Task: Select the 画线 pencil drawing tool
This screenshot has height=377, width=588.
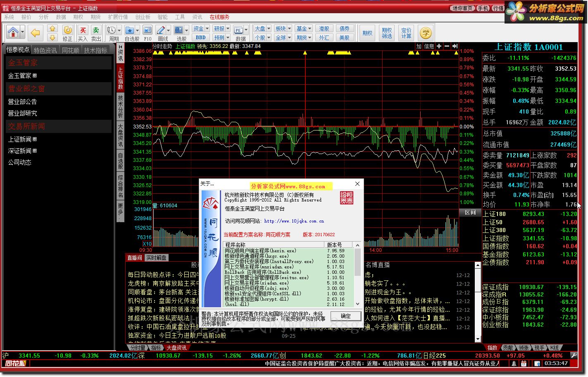Action: click(161, 30)
